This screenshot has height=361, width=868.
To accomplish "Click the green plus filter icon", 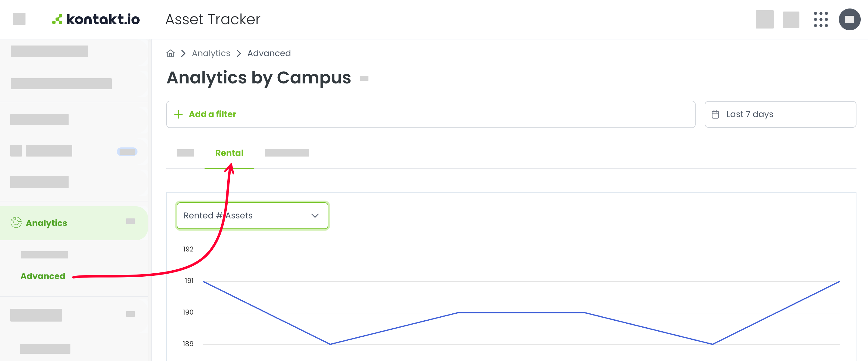I will tap(178, 114).
